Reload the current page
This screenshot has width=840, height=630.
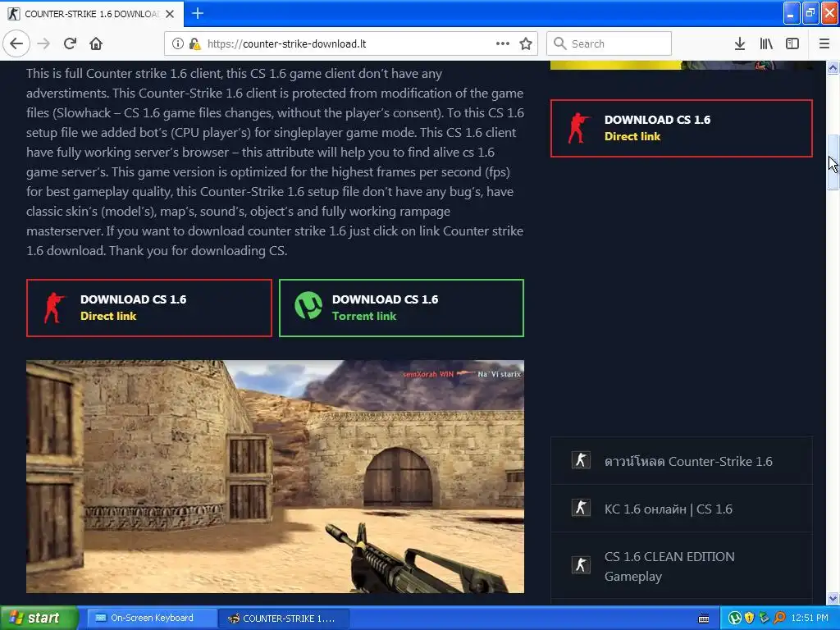pyautogui.click(x=70, y=43)
